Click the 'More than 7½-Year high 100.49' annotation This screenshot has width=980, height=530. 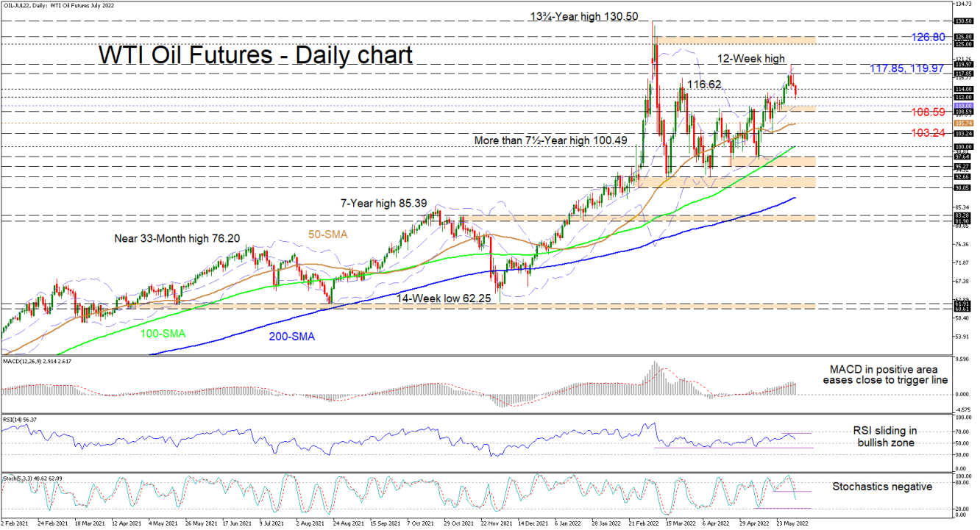pyautogui.click(x=552, y=140)
